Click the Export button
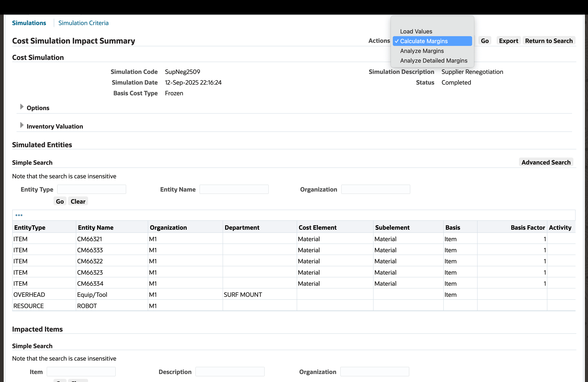Image resolution: width=588 pixels, height=382 pixels. 508,41
